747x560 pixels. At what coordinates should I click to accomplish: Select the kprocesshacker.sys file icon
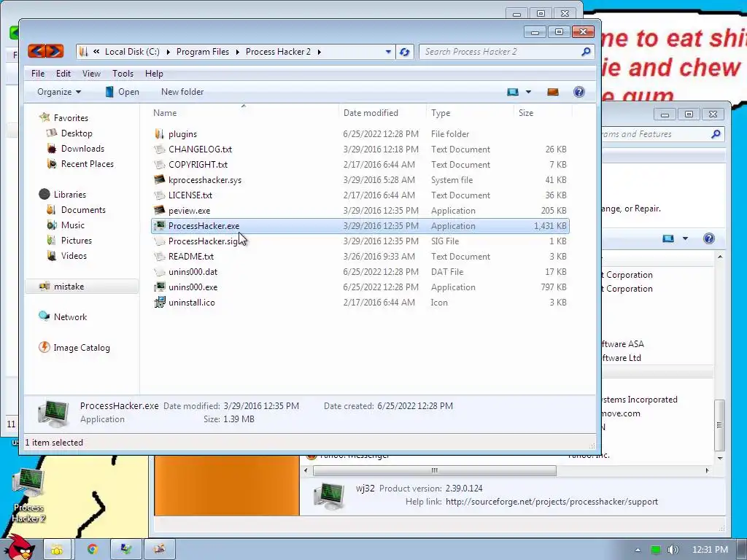point(160,179)
